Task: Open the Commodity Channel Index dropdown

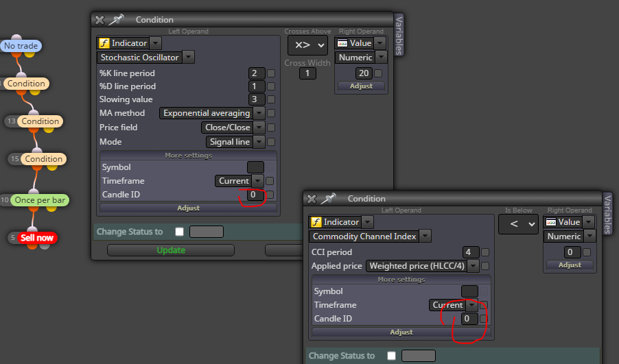Action: 425,236
